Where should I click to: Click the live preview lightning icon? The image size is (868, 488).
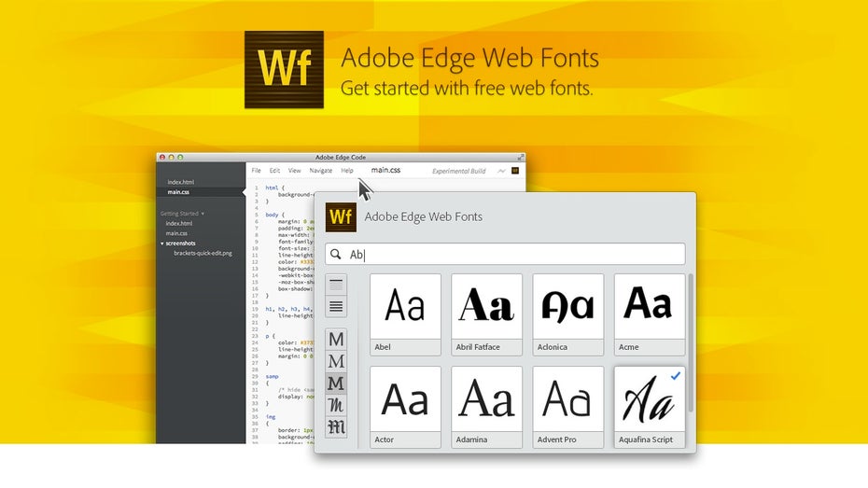coord(501,171)
